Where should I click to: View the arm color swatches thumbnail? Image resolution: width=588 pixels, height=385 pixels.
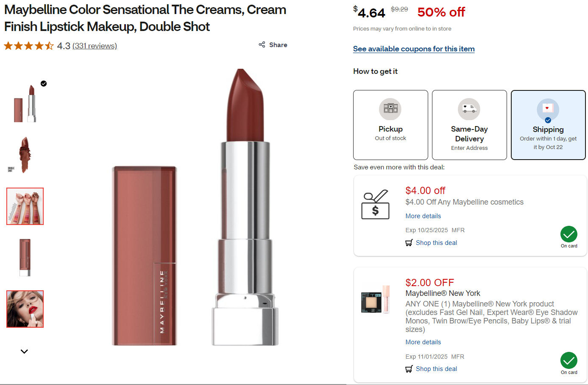25,206
